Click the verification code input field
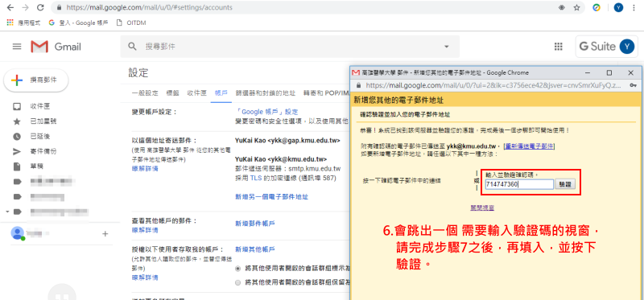Screen dimensions: 644x300 coord(519,185)
